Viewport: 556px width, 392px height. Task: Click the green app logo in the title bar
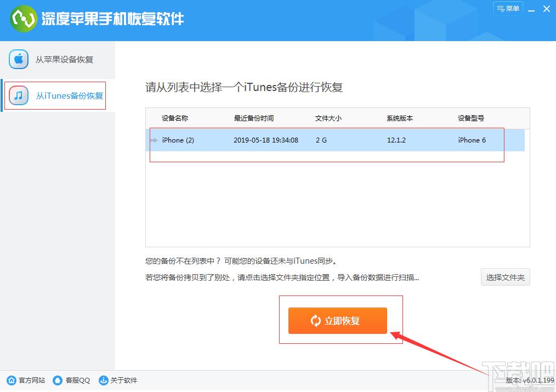[24, 19]
